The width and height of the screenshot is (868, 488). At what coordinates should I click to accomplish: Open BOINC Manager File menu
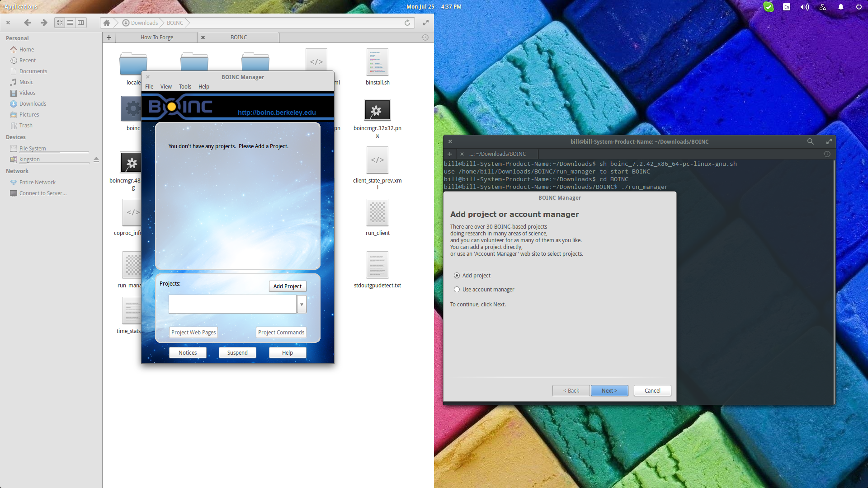[x=149, y=87]
